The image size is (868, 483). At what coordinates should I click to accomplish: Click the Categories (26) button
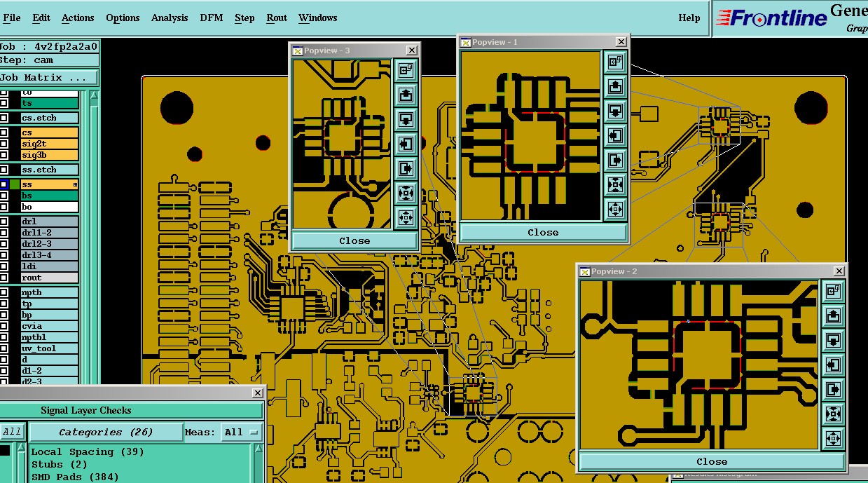[105, 432]
